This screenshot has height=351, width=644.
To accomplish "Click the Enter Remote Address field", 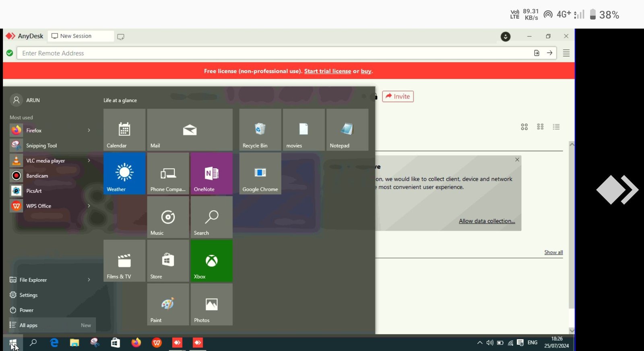I will point(274,53).
